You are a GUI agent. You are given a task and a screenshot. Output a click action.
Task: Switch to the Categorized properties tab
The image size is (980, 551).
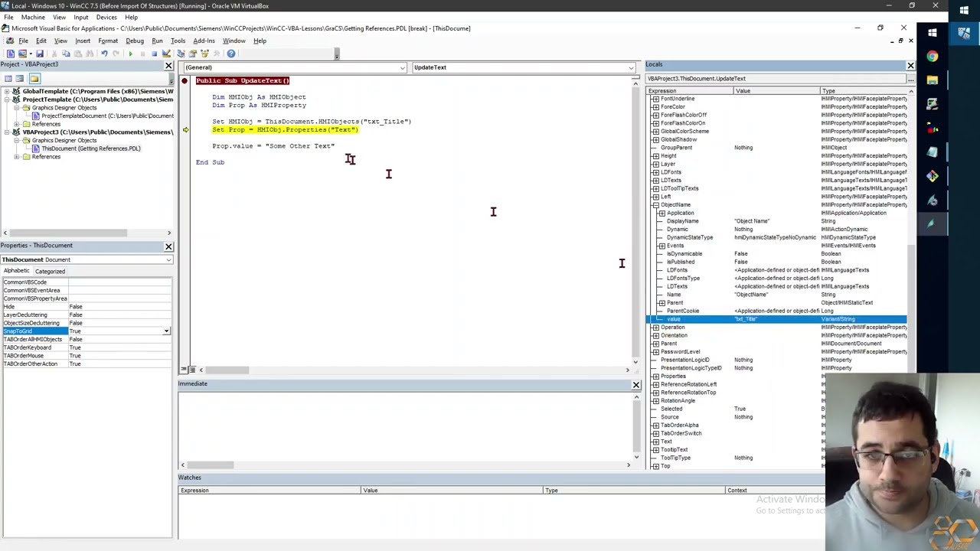tap(50, 271)
